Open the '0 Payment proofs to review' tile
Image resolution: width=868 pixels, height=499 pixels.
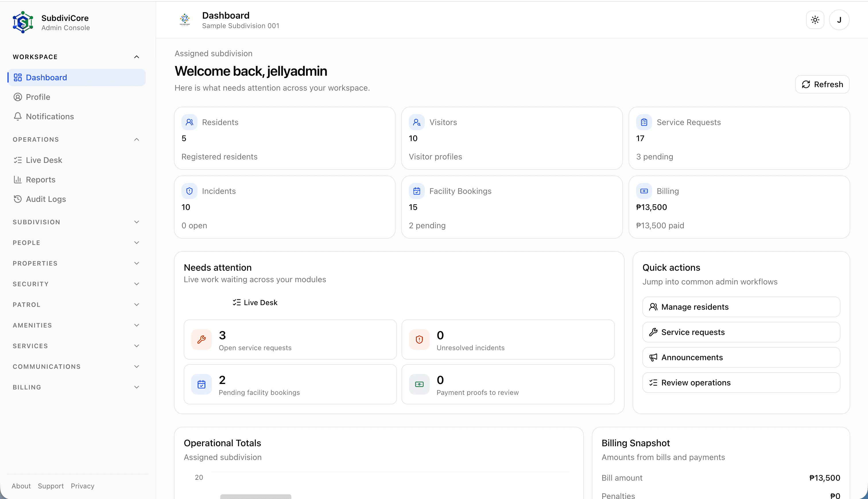(508, 384)
